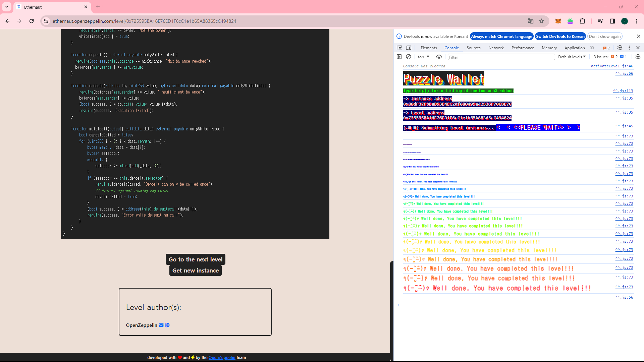Open the Extensions puzzle menu

582,21
